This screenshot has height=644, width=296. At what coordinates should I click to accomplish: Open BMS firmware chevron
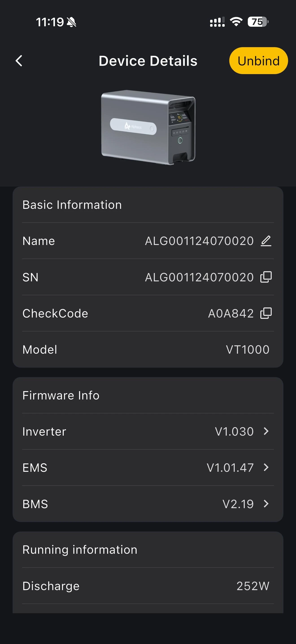(x=266, y=503)
